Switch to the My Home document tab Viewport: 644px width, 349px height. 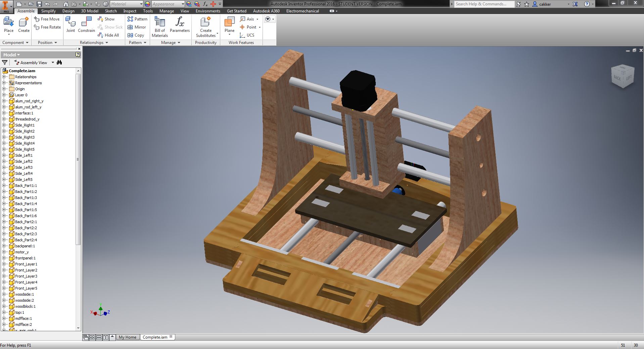click(x=128, y=337)
